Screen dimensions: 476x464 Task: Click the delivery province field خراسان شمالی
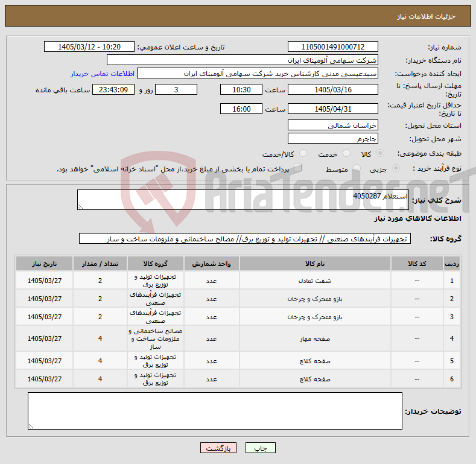click(332, 125)
